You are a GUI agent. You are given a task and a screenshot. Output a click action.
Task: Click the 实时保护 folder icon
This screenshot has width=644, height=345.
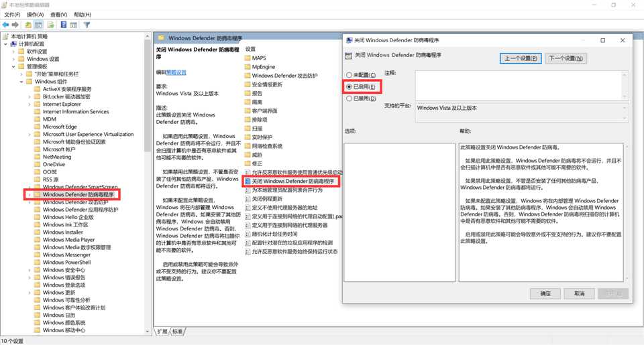coord(248,137)
